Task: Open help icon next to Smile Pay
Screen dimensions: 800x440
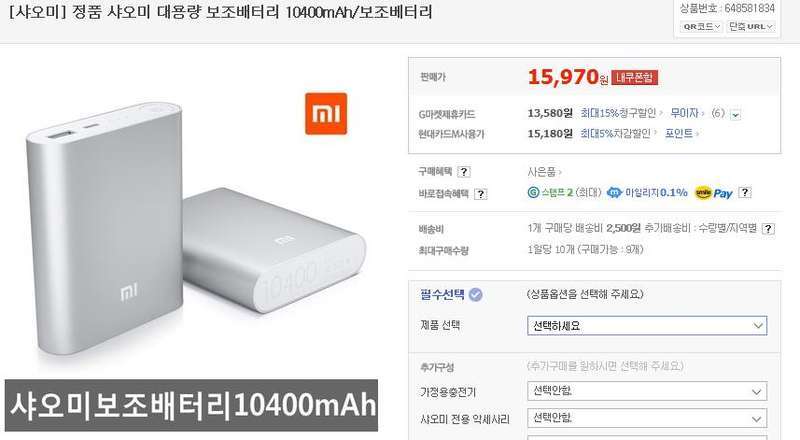Action: [x=745, y=192]
